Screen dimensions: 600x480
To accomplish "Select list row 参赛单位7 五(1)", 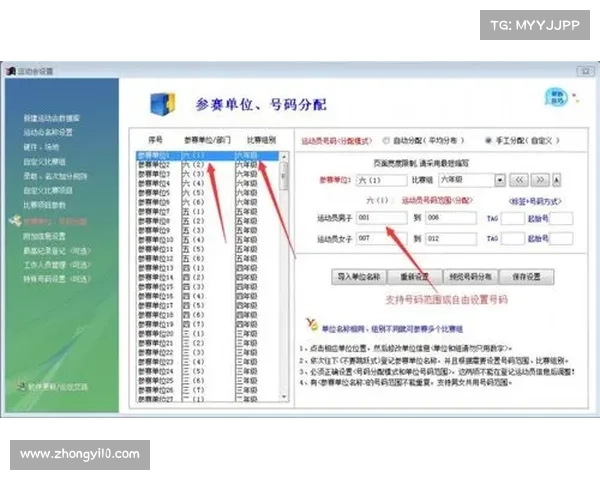I will coord(208,212).
